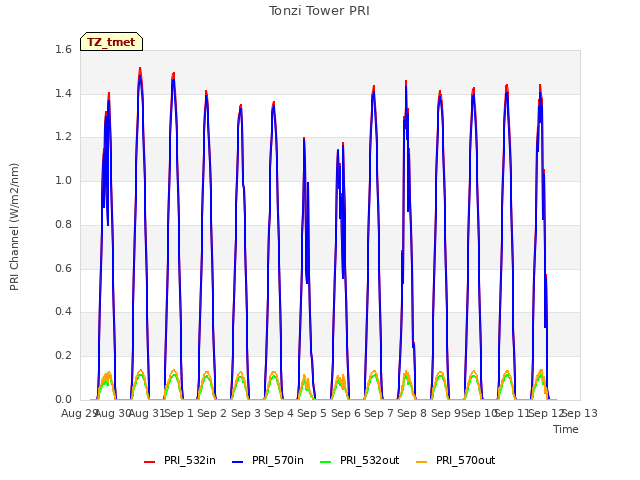Image resolution: width=640 pixels, height=480 pixels.
Task: Click the Sep 4 x-axis tick label
Action: coord(279,413)
